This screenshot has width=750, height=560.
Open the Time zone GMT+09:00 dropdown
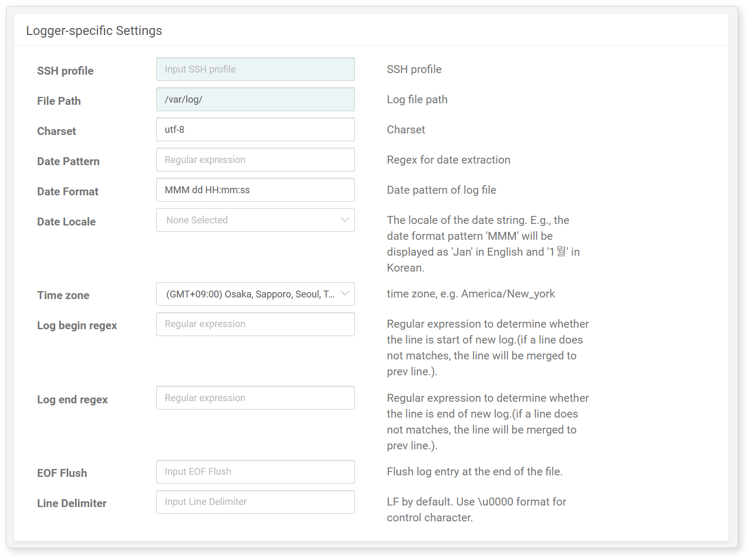255,294
